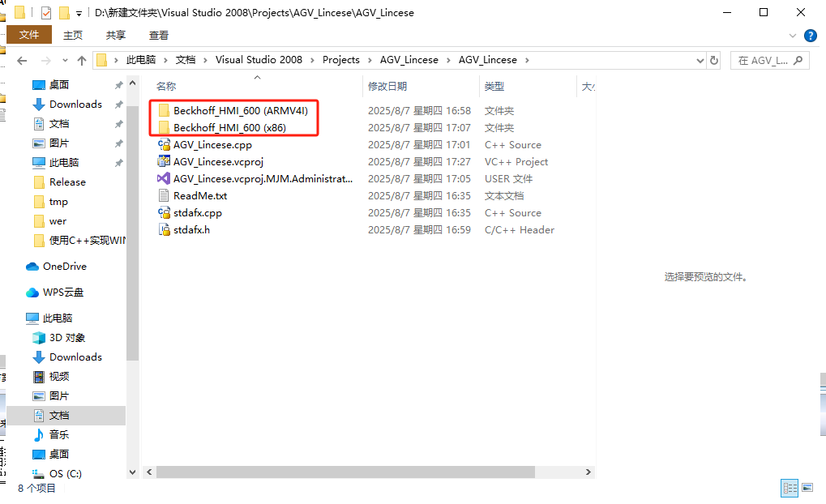Select the AGV_Lincese.vcproj project icon
The image size is (826, 504).
coord(164,161)
